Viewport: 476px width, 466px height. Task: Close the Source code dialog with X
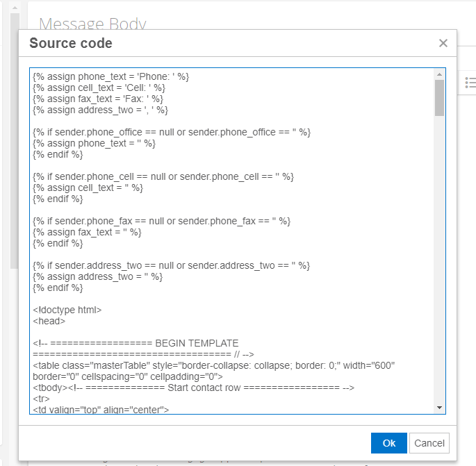point(443,43)
